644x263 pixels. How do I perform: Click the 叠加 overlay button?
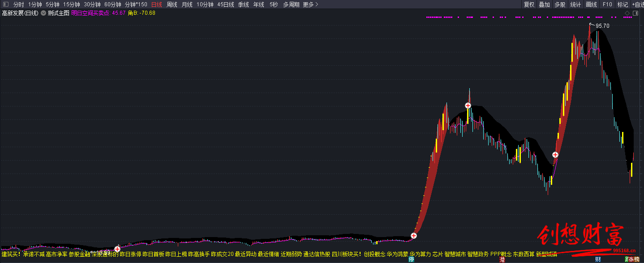pyautogui.click(x=544, y=4)
